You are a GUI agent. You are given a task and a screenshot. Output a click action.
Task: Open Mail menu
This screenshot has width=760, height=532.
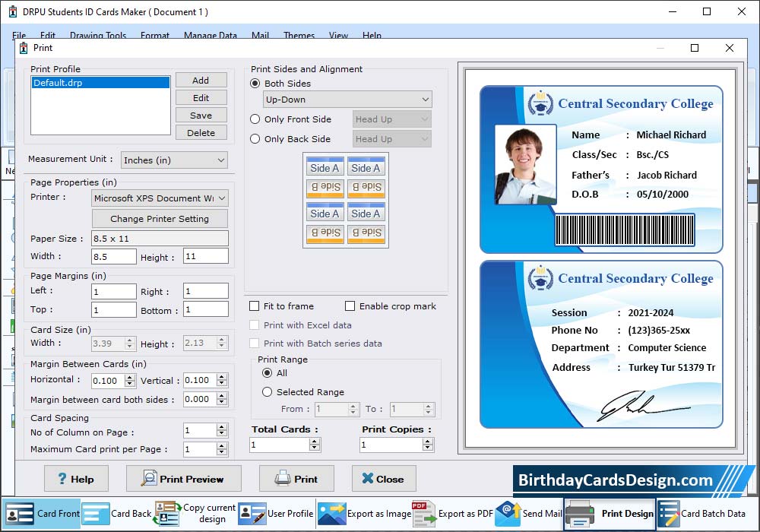pyautogui.click(x=260, y=35)
